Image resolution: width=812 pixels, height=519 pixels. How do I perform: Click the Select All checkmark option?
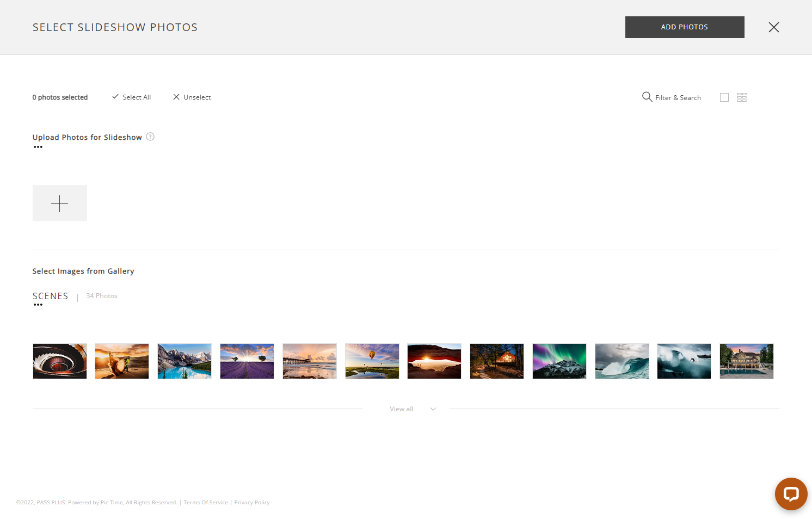(x=131, y=97)
